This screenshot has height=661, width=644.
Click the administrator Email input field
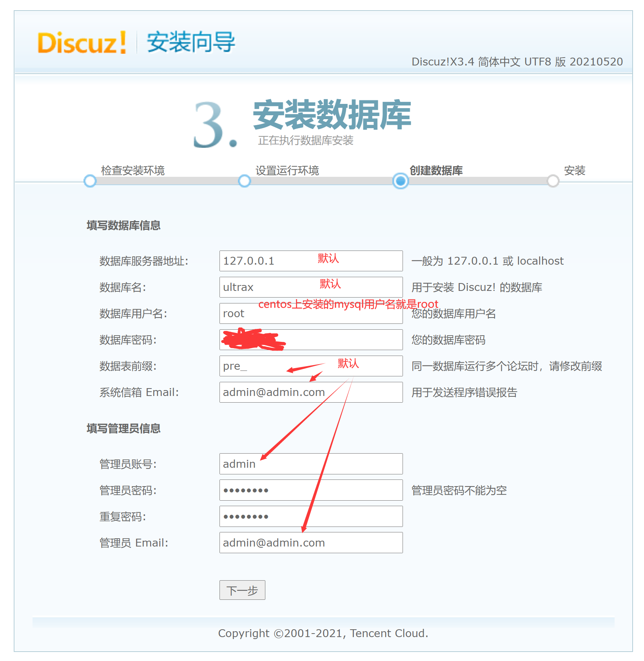[311, 543]
